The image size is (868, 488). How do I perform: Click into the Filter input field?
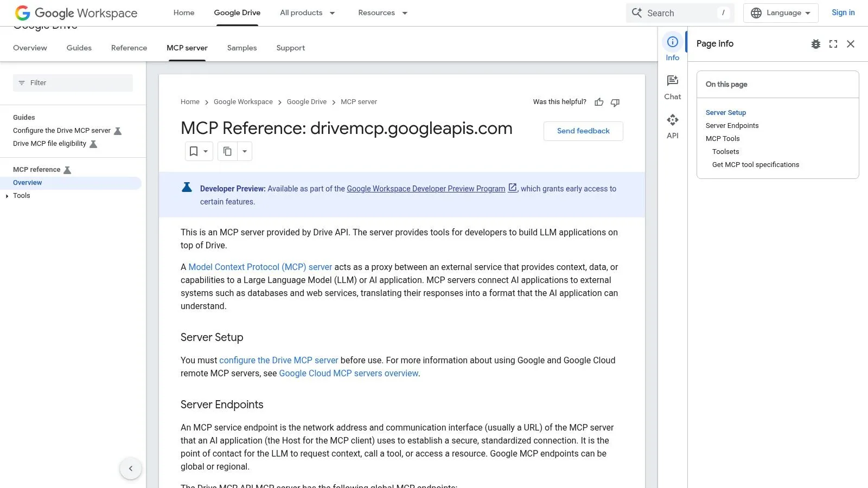pyautogui.click(x=73, y=83)
